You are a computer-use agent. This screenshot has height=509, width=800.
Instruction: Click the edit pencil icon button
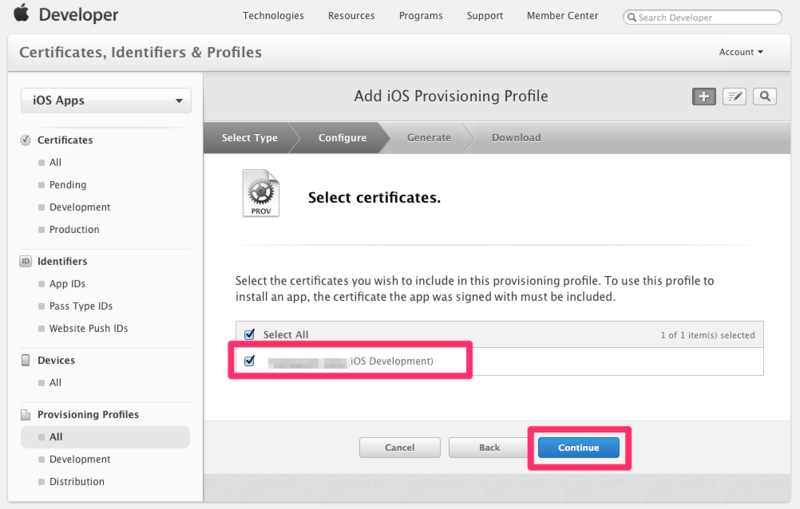pyautogui.click(x=734, y=96)
